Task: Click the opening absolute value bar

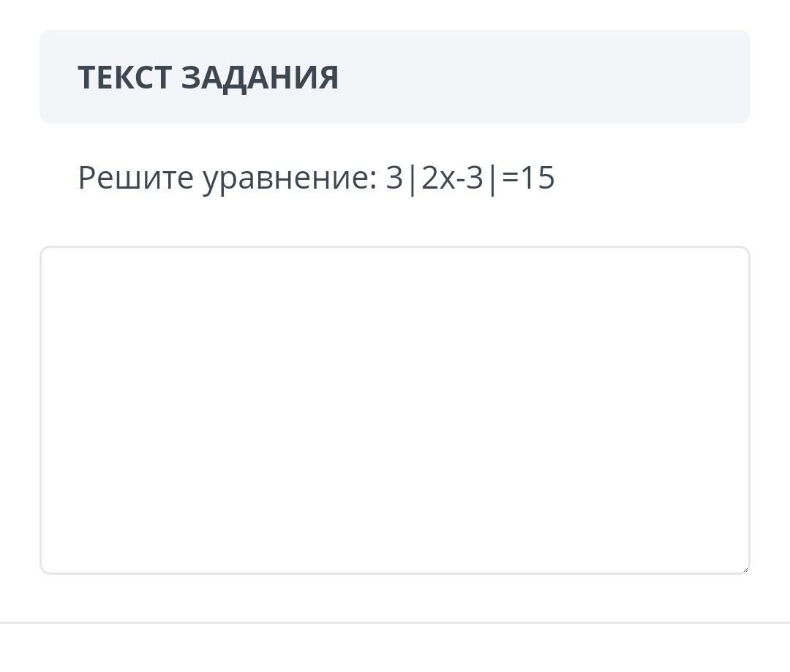Action: click(x=412, y=178)
